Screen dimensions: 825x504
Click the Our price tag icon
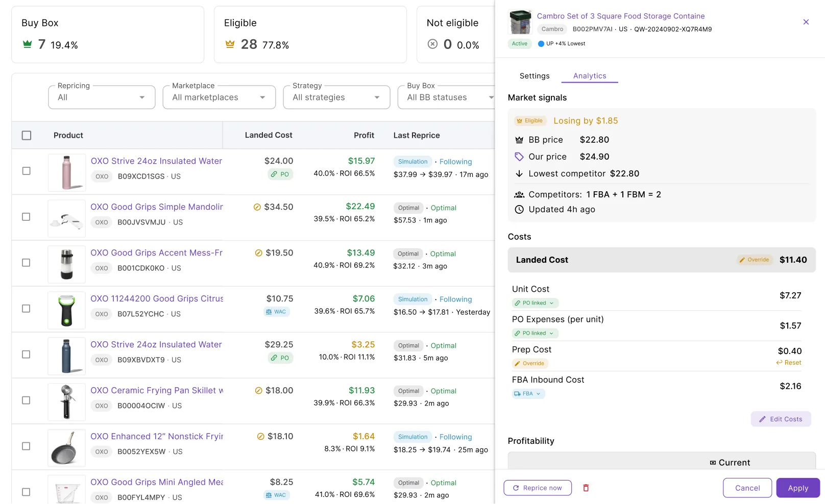click(x=519, y=157)
